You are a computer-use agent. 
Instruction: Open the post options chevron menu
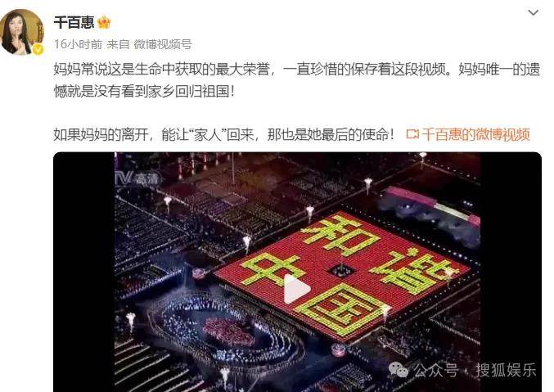(x=533, y=13)
